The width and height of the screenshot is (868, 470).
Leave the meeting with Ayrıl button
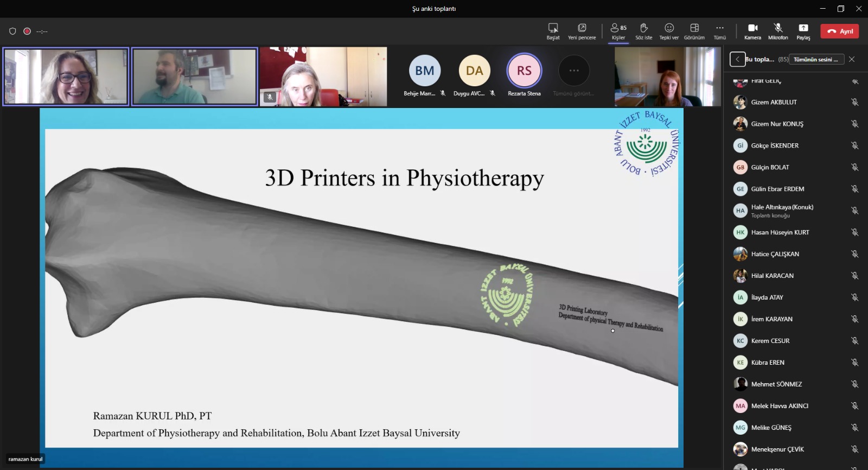click(839, 31)
